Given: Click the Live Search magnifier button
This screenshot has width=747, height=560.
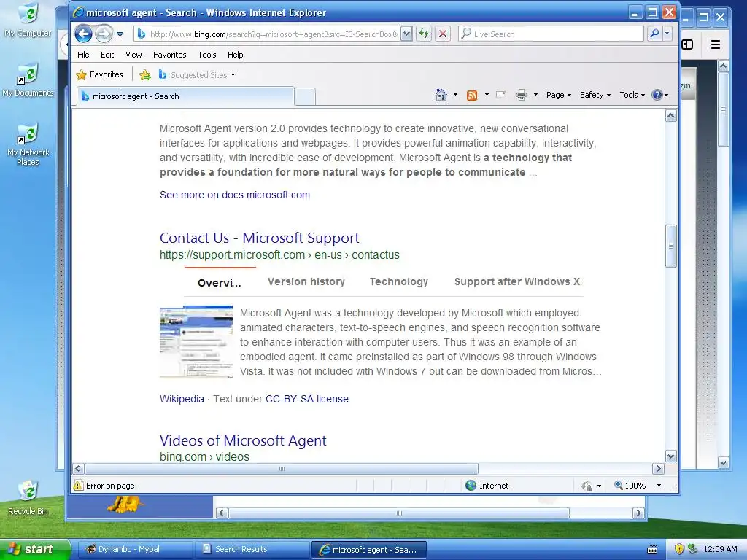Looking at the screenshot, I should point(654,34).
